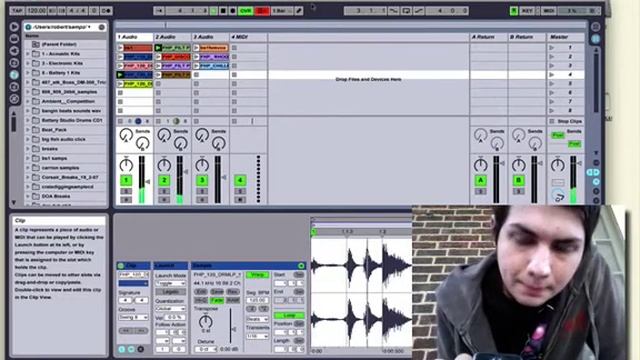Screen dimensions: 640x360
Task: Toggle the A Return track activator
Action: coord(480,180)
